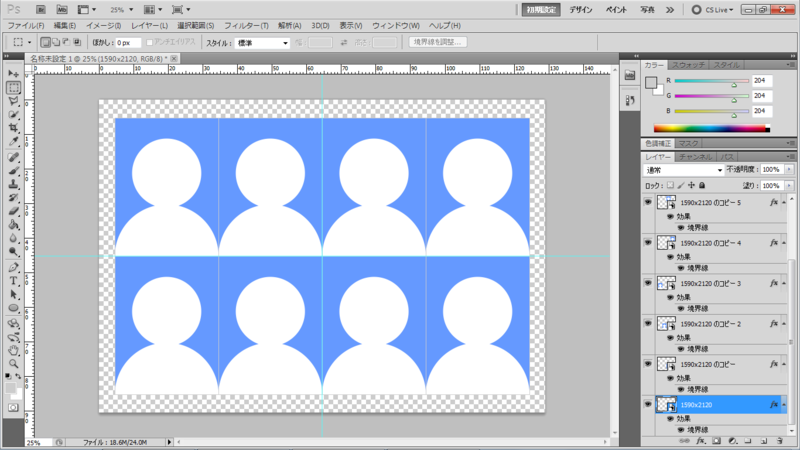Viewport: 800px width, 450px height.
Task: Hide the selected 1590x2120 layer
Action: pyautogui.click(x=648, y=405)
